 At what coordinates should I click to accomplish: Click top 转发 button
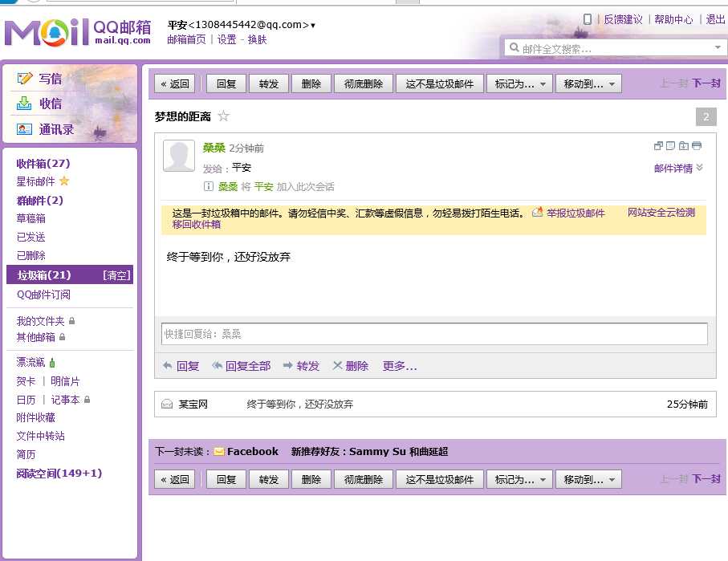(x=269, y=83)
